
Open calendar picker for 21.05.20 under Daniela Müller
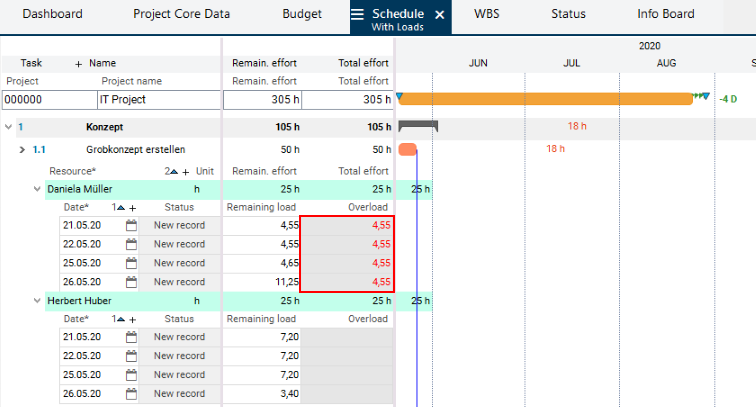click(x=131, y=226)
